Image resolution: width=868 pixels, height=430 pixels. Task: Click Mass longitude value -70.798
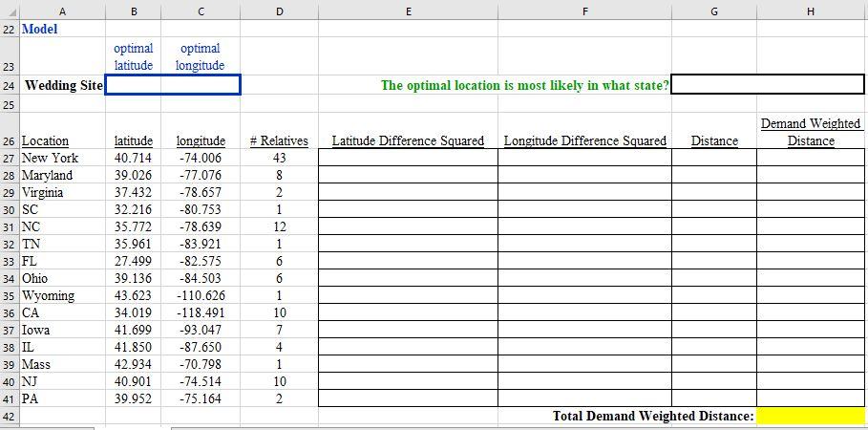coord(201,364)
